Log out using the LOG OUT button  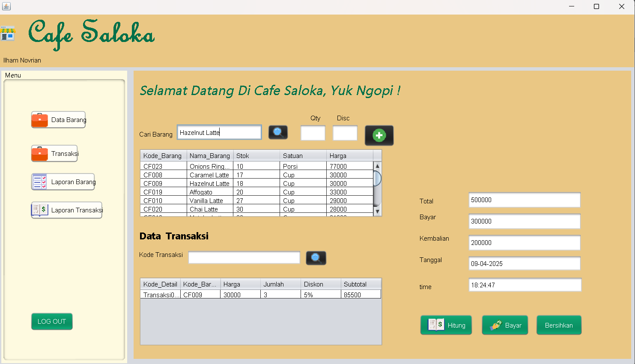[52, 322]
